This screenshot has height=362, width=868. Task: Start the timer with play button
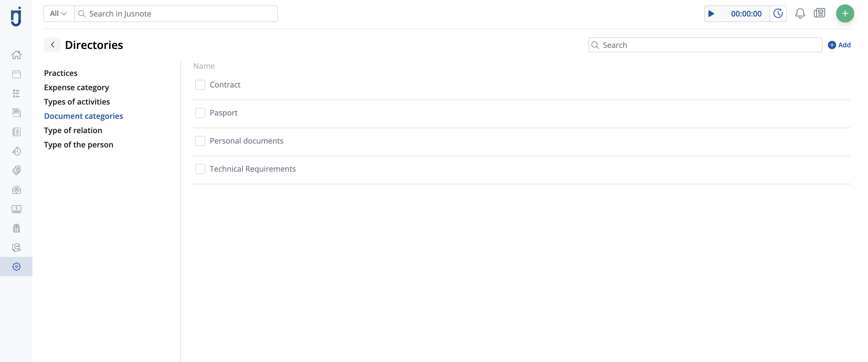click(711, 14)
